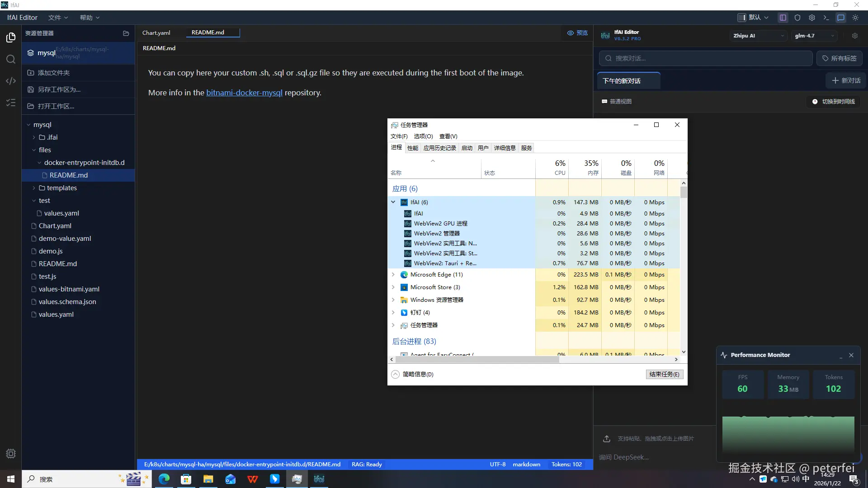Click the shield security icon
The image size is (868, 488).
point(797,18)
